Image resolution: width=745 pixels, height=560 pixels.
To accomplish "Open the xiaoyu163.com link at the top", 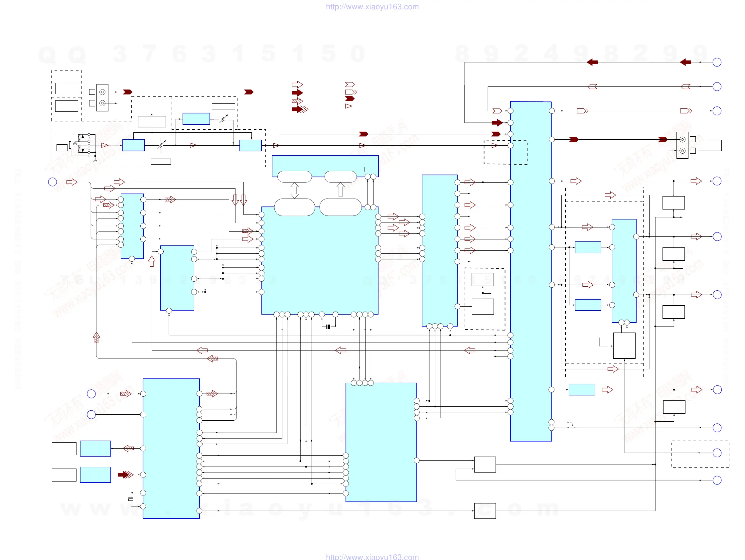I will pos(372,7).
